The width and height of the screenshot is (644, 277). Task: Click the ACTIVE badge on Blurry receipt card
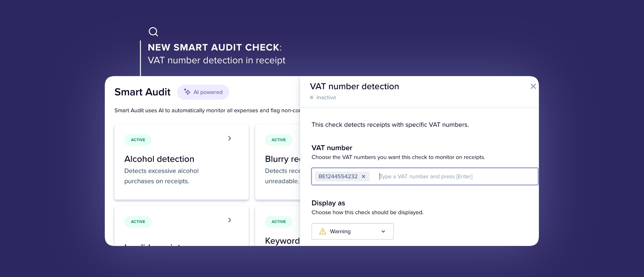278,140
